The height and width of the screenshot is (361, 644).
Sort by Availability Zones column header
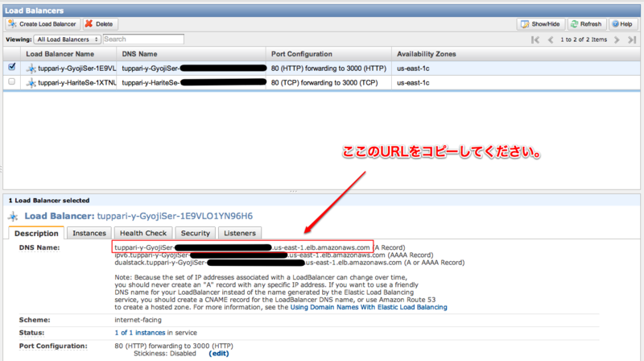click(427, 54)
